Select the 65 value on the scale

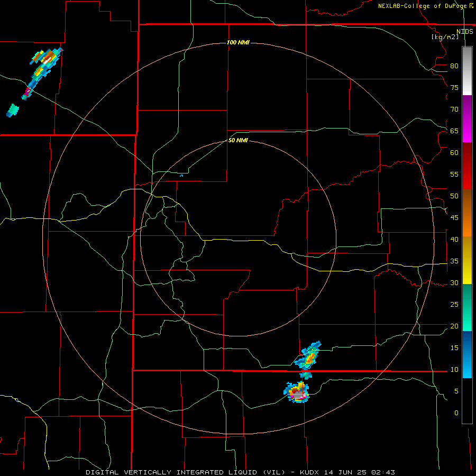[x=454, y=131]
